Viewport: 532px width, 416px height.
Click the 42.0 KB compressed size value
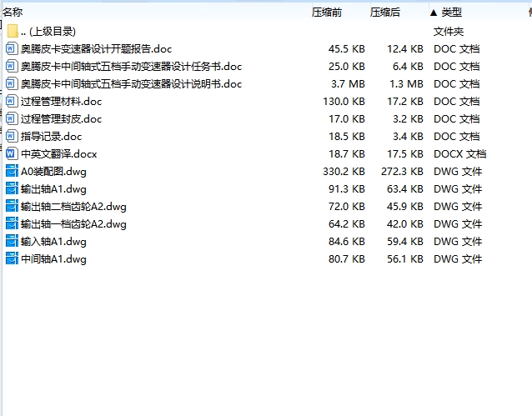[405, 224]
